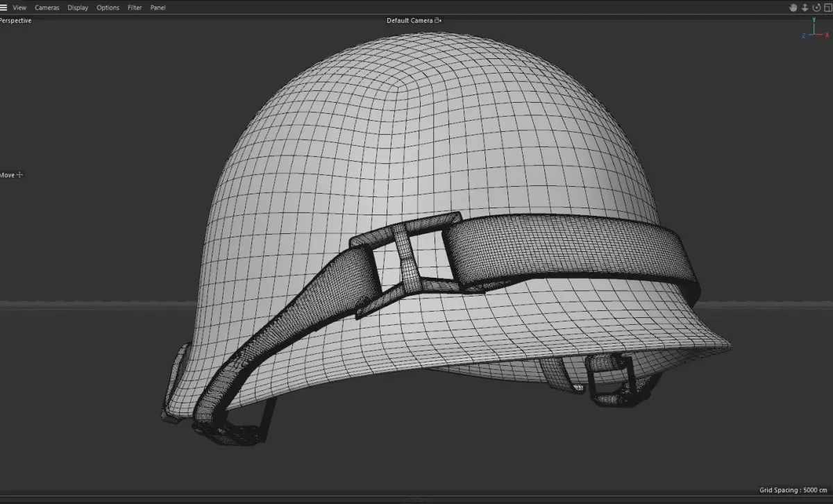Click the Perspective viewport label
Screen dimensions: 833x504
point(15,21)
